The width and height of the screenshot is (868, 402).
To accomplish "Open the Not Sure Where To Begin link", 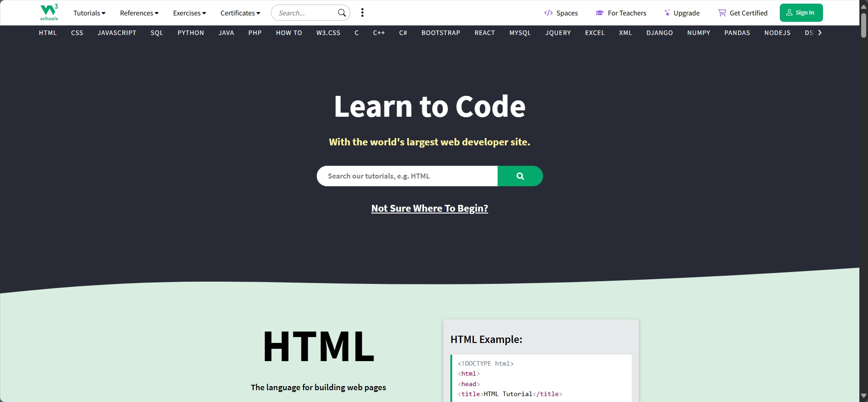I will click(429, 208).
